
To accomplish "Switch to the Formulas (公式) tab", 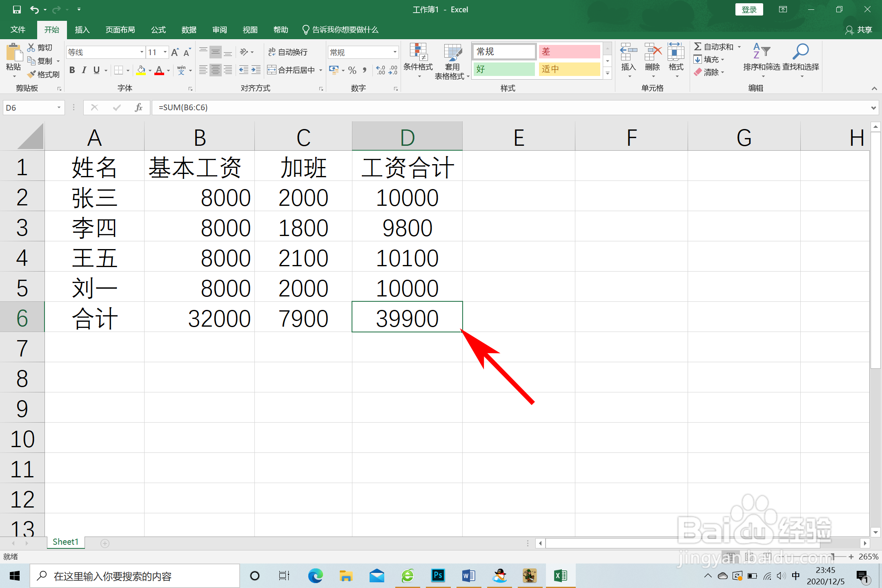I will [158, 30].
